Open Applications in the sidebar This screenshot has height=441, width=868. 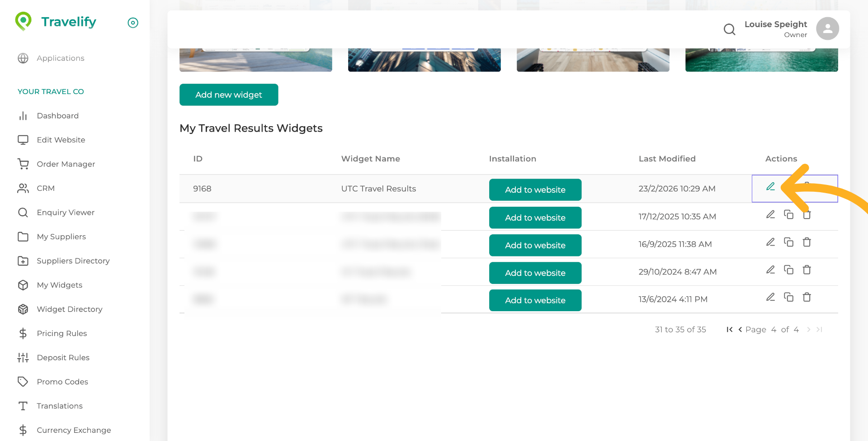60,58
